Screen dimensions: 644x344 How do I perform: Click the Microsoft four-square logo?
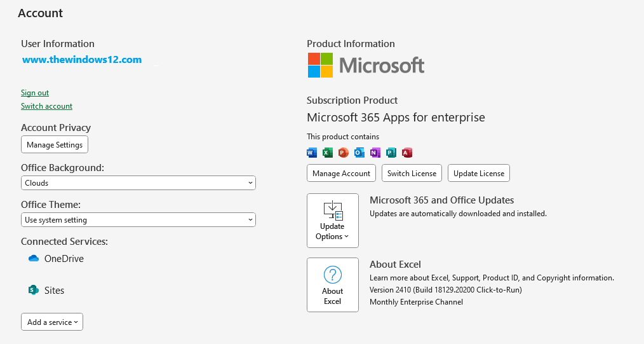point(320,65)
